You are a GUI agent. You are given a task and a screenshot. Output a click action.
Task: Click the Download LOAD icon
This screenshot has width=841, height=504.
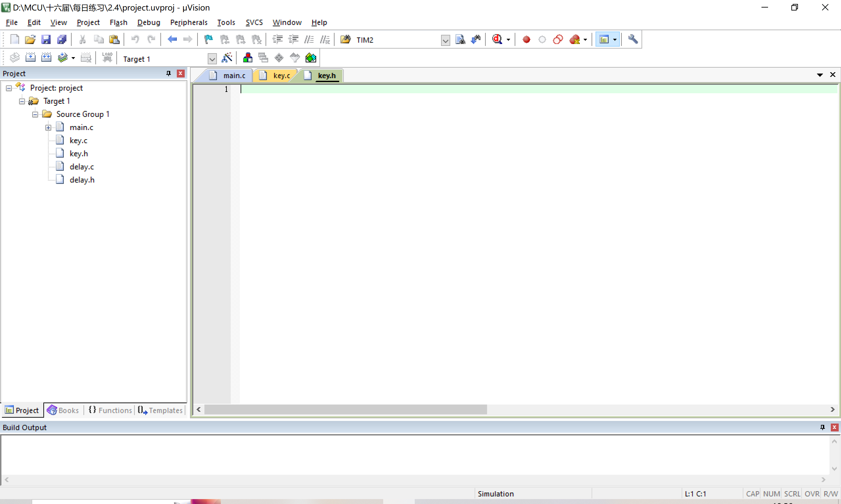[x=107, y=58]
